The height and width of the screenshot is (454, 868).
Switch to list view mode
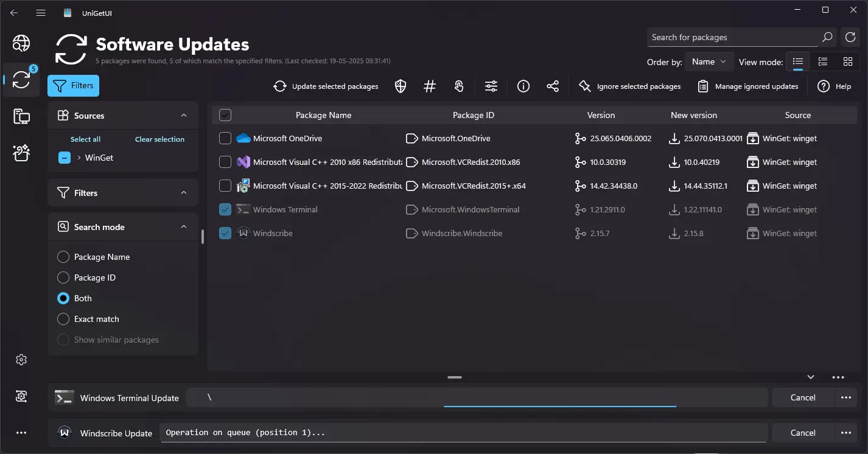click(x=798, y=61)
